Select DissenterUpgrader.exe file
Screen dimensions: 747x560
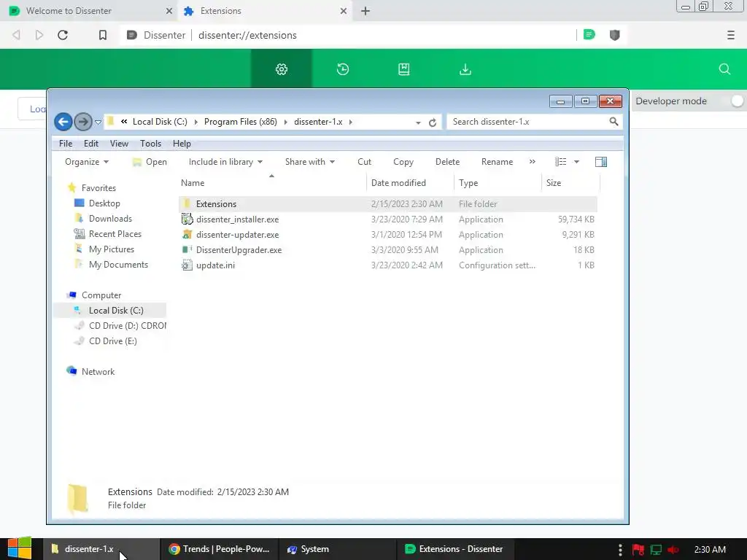point(239,249)
